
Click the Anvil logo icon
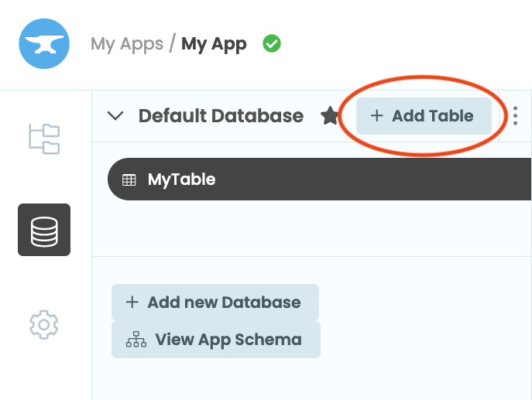coord(44,43)
